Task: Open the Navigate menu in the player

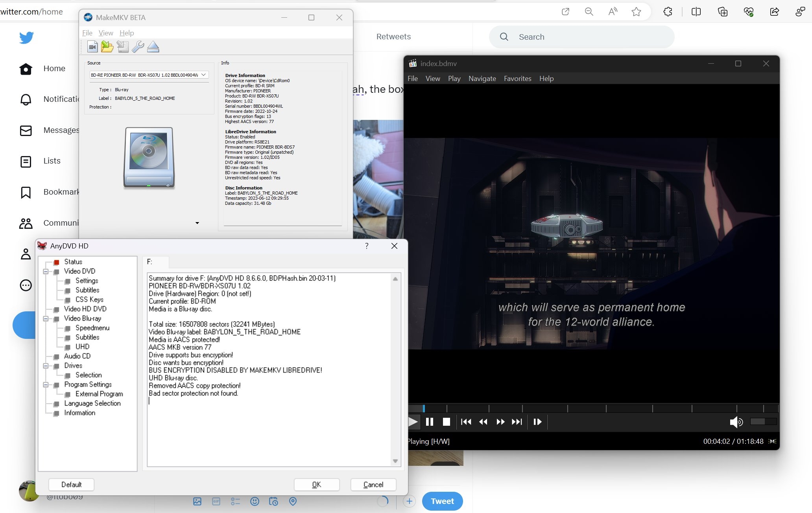Action: coord(482,79)
